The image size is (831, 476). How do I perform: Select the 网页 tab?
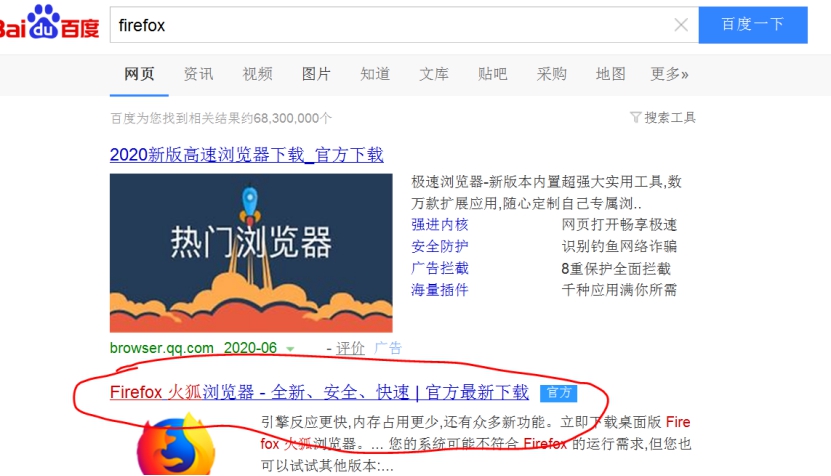point(139,74)
